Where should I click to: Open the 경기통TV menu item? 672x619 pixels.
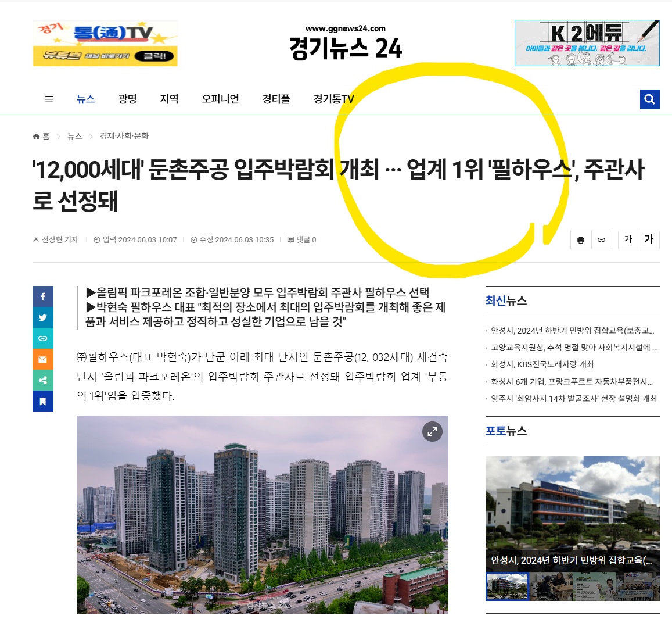pyautogui.click(x=334, y=99)
